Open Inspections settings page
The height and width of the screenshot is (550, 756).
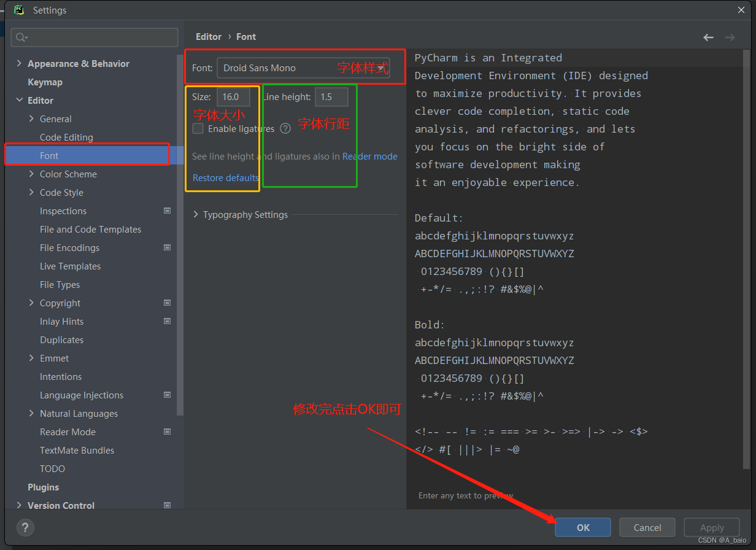(x=63, y=211)
